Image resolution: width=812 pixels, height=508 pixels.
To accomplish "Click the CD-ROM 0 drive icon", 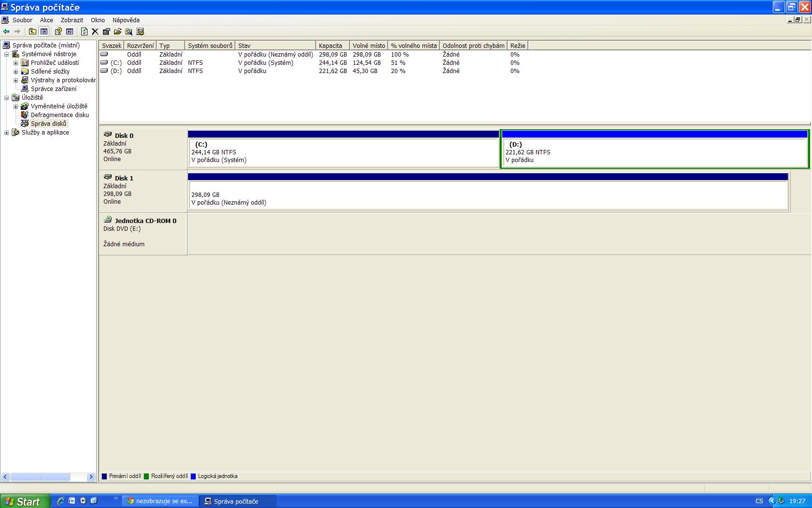I will (108, 220).
